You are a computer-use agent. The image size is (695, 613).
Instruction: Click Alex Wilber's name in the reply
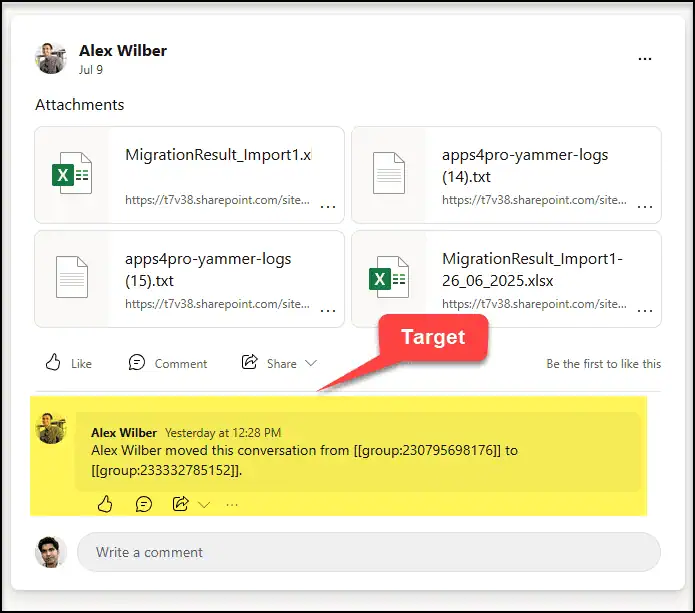(x=124, y=433)
